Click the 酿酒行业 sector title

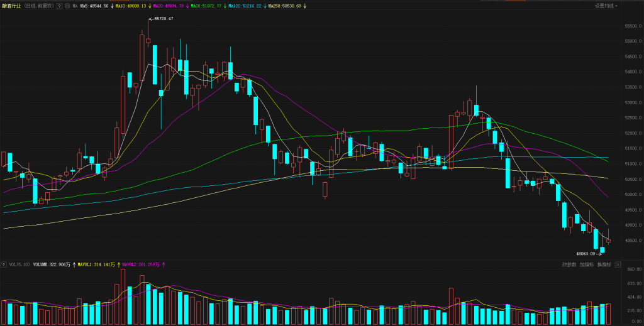pyautogui.click(x=12, y=6)
